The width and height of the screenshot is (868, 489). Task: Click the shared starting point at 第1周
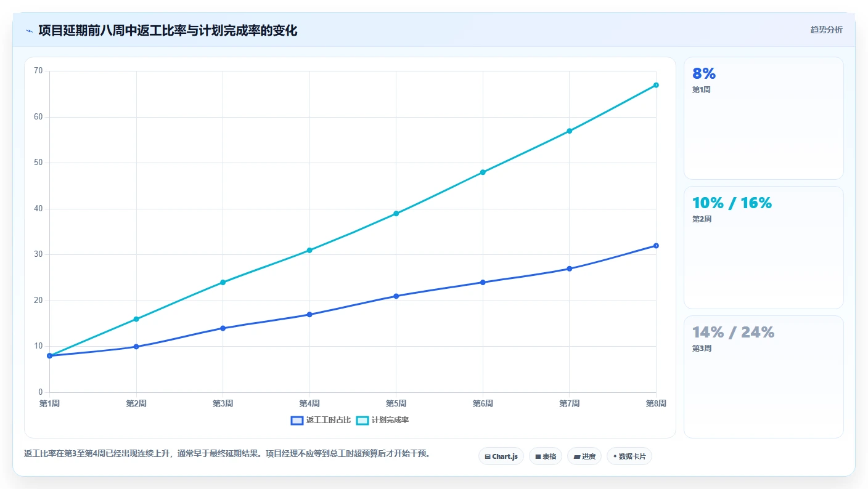[x=49, y=356]
